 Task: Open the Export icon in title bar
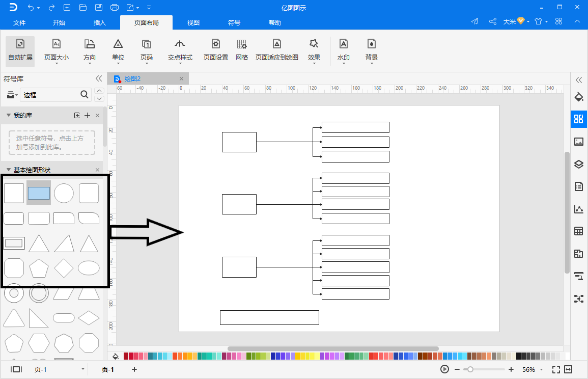click(x=130, y=8)
